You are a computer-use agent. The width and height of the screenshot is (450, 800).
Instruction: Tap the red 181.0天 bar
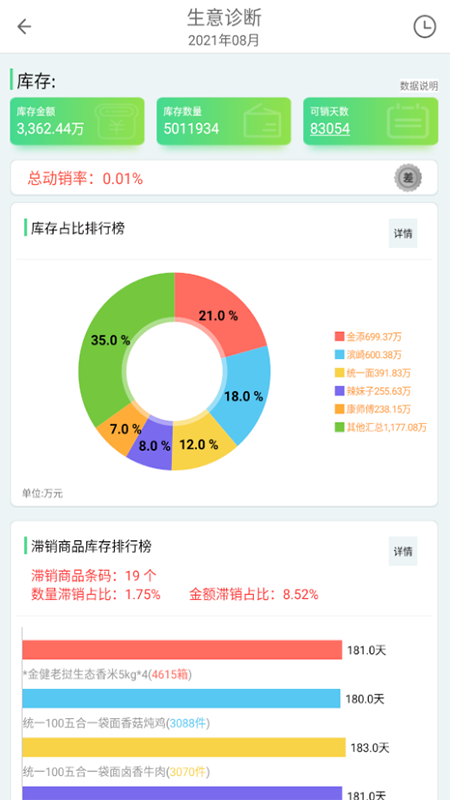[x=182, y=650]
